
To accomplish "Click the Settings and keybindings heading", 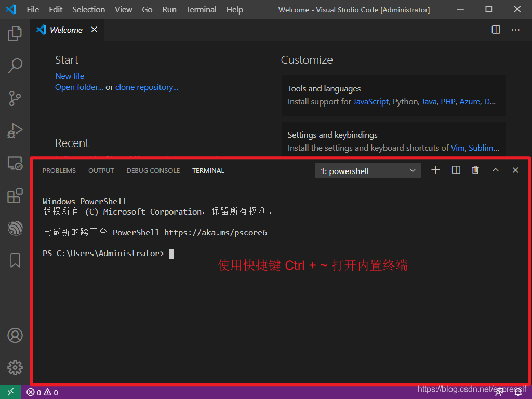I will pos(332,135).
